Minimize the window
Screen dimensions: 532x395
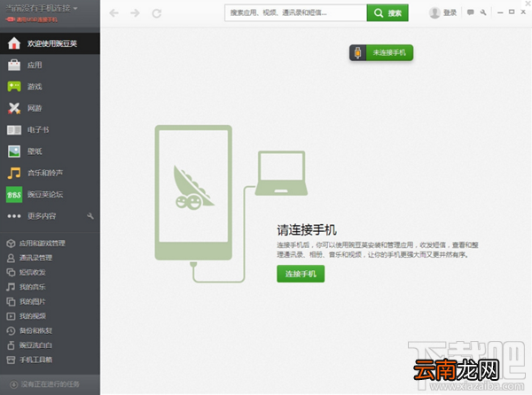click(x=500, y=12)
